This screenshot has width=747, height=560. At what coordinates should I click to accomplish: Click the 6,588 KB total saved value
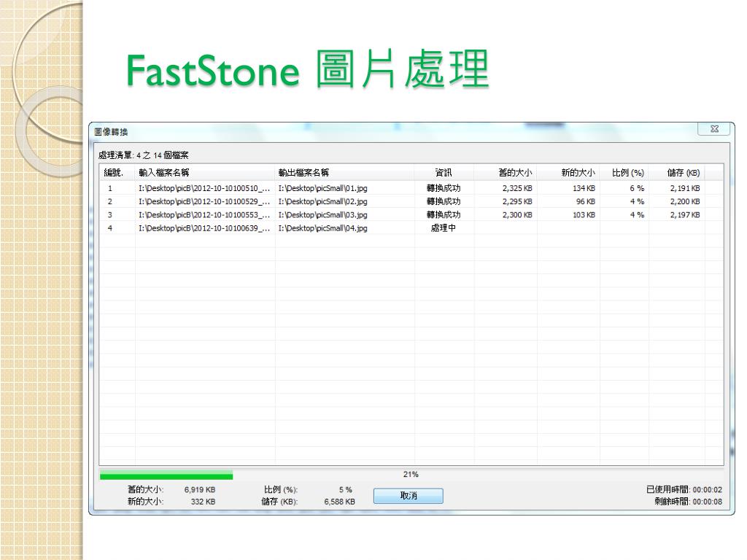339,502
